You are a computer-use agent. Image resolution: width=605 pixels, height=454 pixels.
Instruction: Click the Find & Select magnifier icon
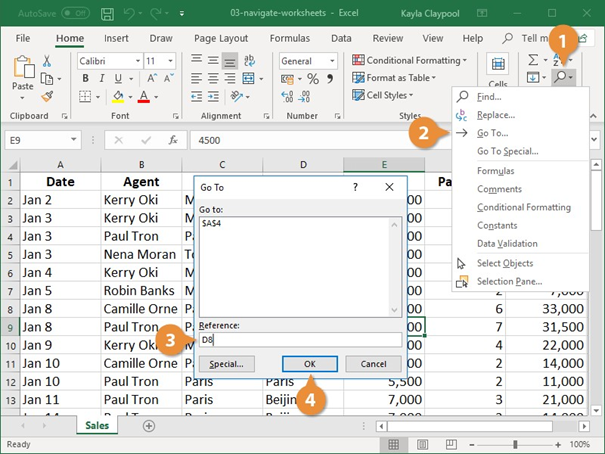pos(560,77)
